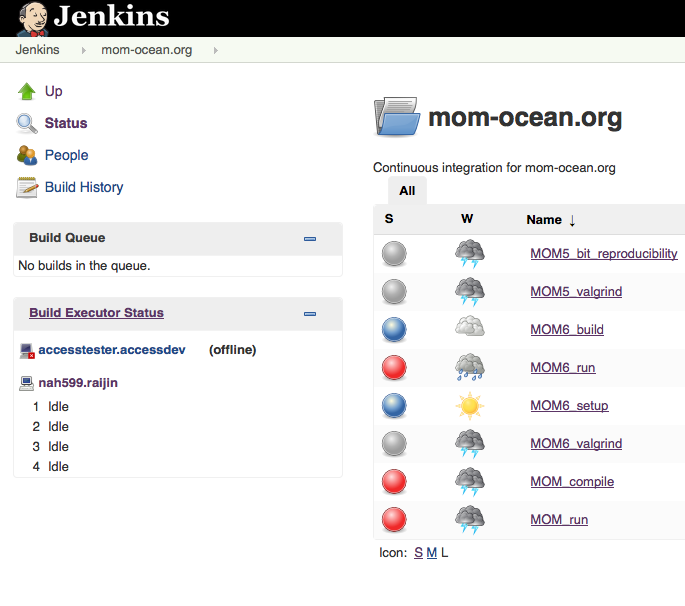
Task: Click executor '4 Idle' row
Action: coord(51,467)
